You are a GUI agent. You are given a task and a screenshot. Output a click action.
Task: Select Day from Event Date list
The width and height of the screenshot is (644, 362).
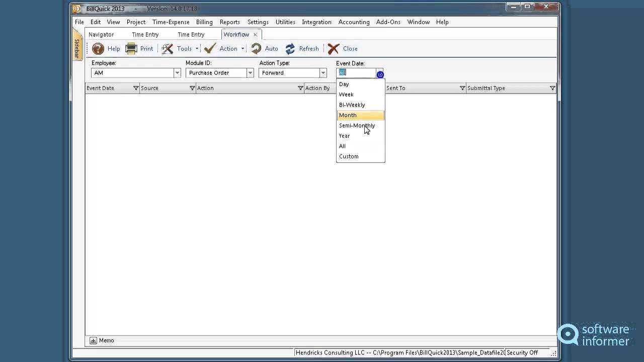click(x=360, y=84)
